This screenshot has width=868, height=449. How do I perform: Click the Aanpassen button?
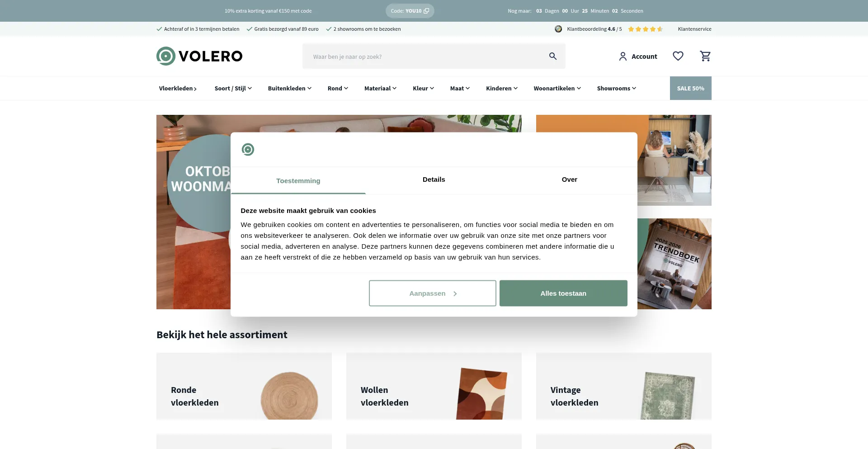pyautogui.click(x=432, y=293)
